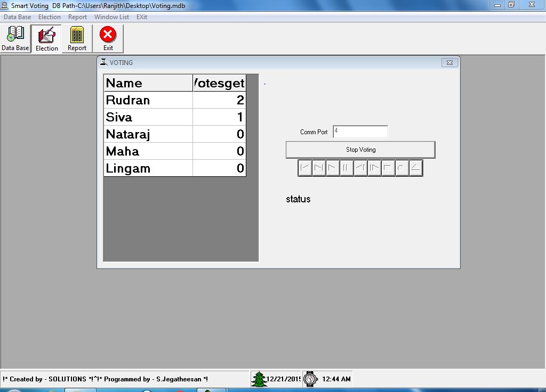Click the Step Forward media button
546x392 pixels.
tap(374, 168)
